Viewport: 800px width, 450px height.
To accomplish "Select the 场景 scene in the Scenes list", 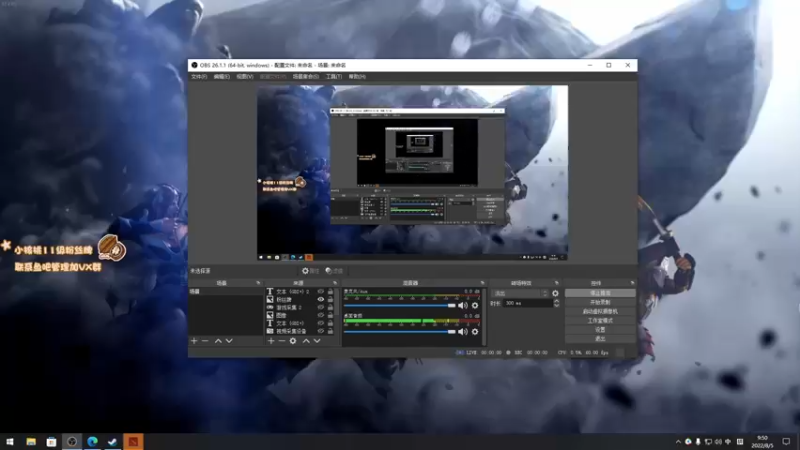I will pos(226,292).
